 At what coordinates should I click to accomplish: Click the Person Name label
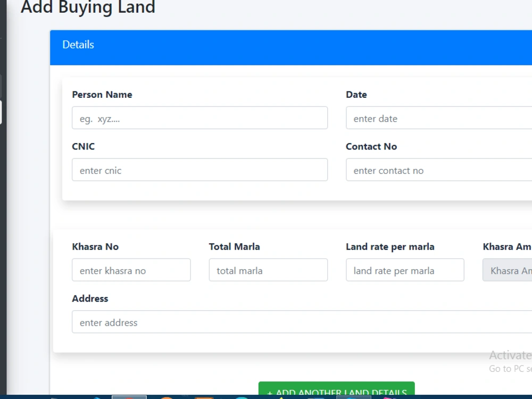pyautogui.click(x=102, y=95)
